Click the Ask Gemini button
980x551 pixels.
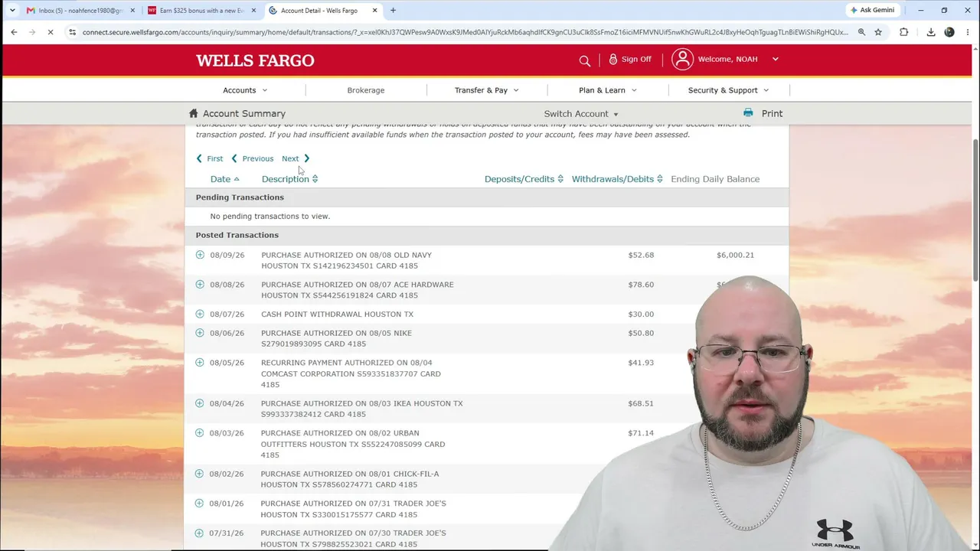[x=872, y=10]
